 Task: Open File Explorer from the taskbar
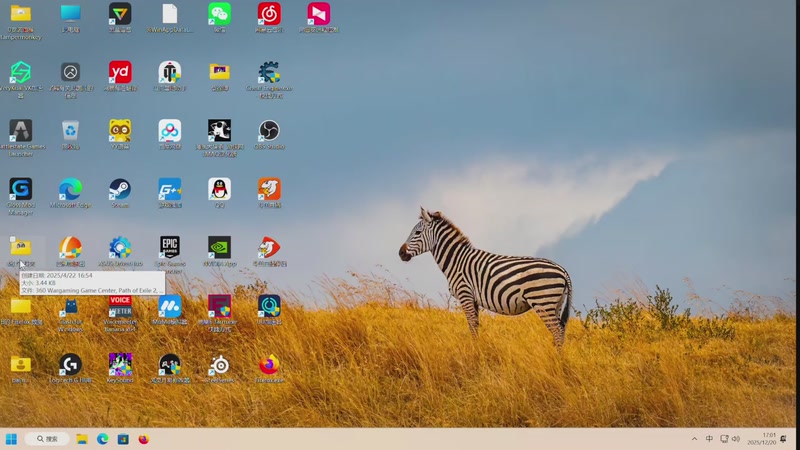point(82,439)
